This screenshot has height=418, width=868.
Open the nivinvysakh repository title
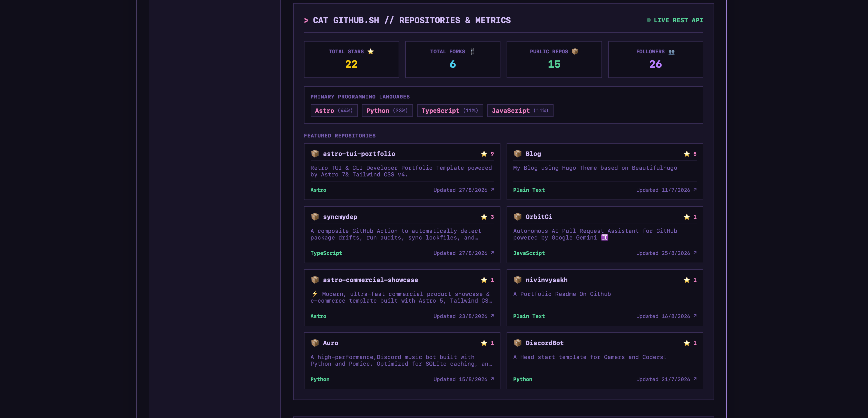click(547, 280)
